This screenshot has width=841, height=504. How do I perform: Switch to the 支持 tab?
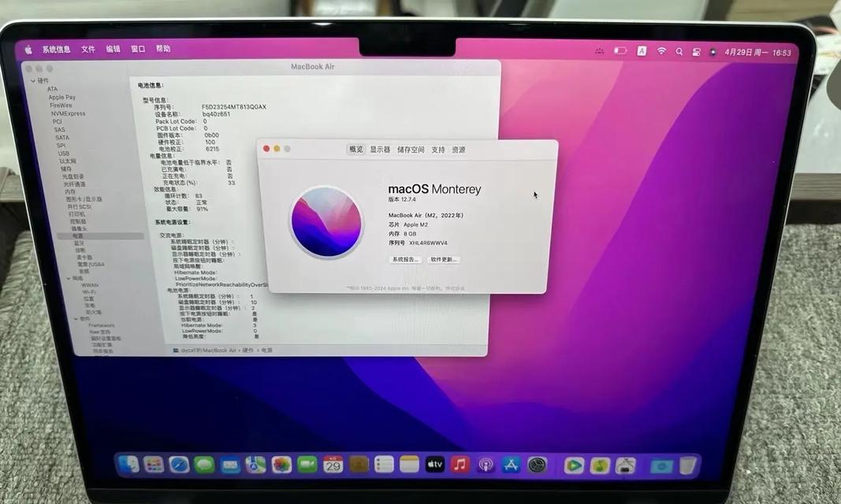(x=438, y=150)
